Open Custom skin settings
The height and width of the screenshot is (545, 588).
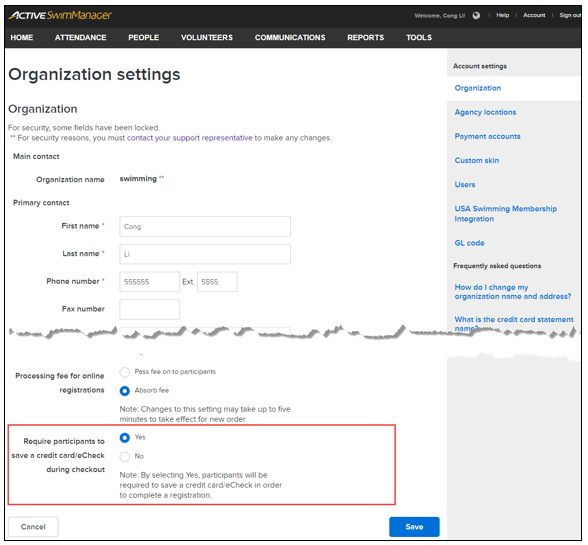click(477, 160)
